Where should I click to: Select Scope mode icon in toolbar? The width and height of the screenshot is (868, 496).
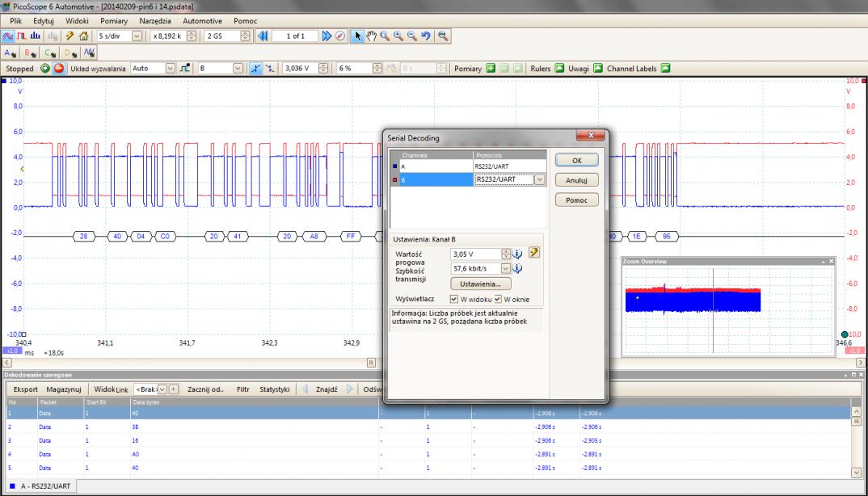pos(8,36)
